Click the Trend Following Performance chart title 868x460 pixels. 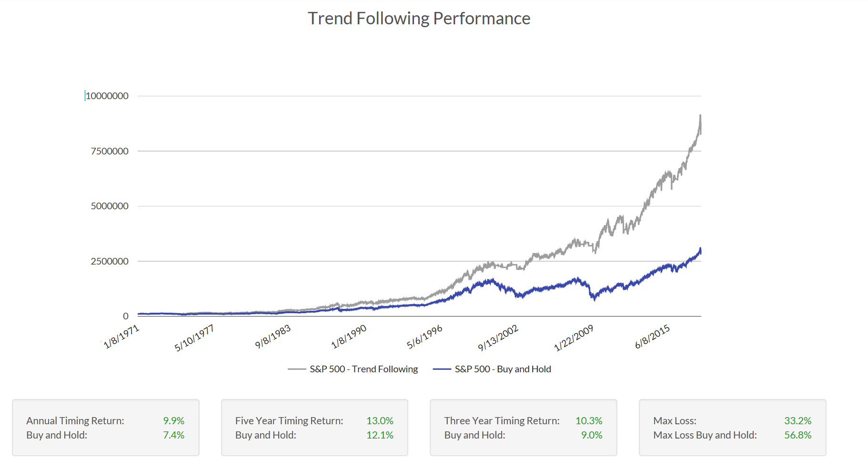point(419,19)
